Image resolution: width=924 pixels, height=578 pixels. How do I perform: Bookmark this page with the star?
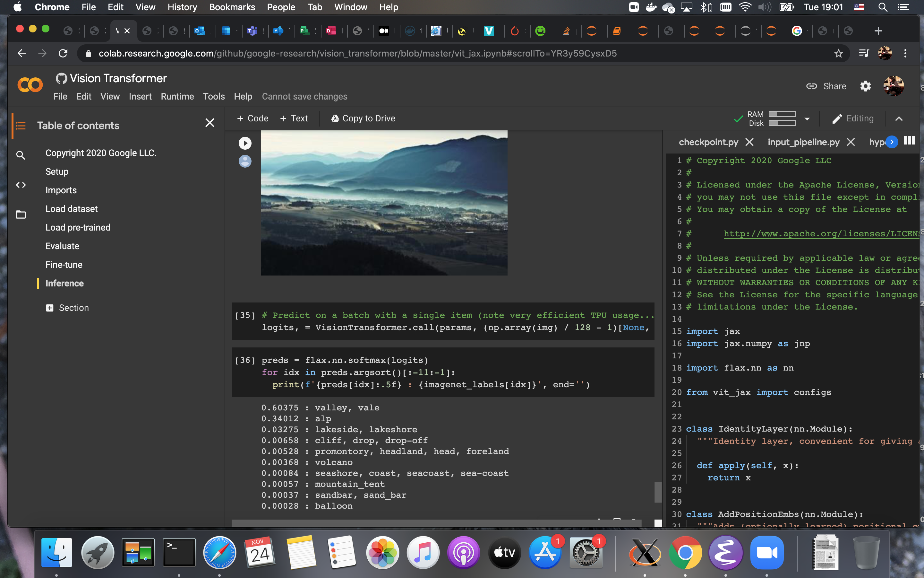[x=838, y=54]
